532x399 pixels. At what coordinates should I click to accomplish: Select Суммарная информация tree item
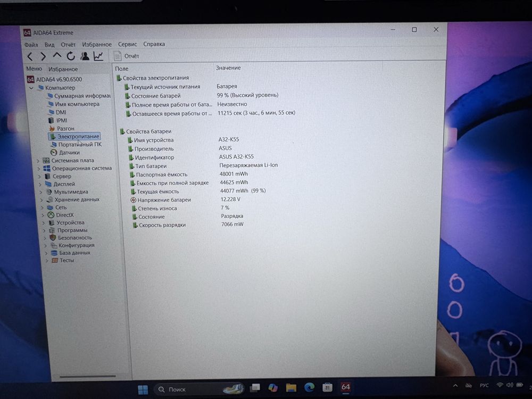[79, 96]
